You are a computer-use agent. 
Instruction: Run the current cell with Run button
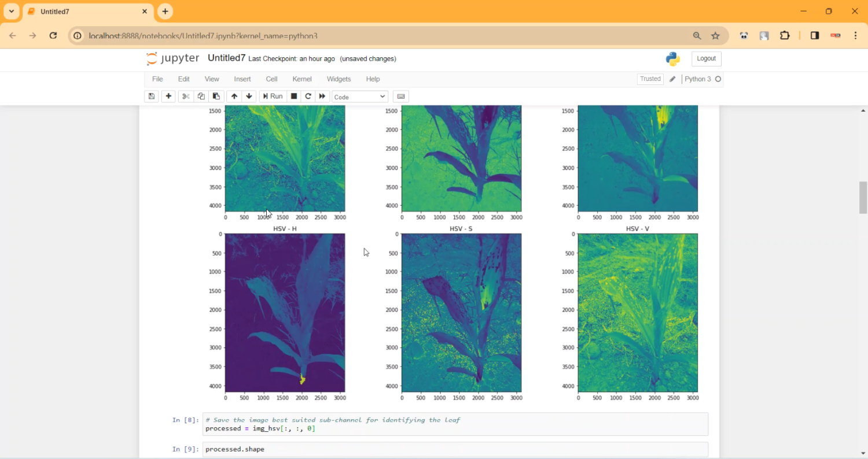click(x=273, y=97)
